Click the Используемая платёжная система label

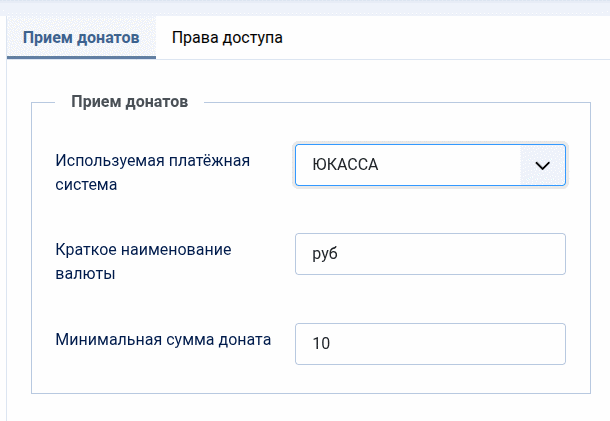click(152, 172)
